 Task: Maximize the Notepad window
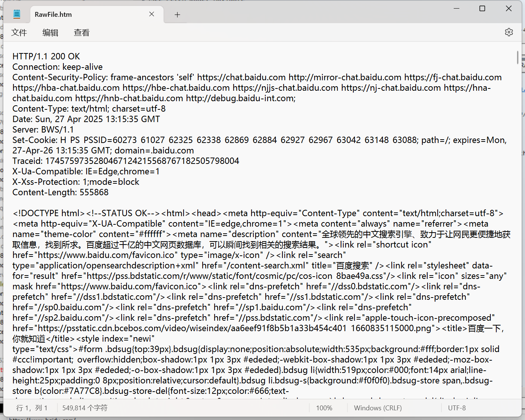pos(482,8)
